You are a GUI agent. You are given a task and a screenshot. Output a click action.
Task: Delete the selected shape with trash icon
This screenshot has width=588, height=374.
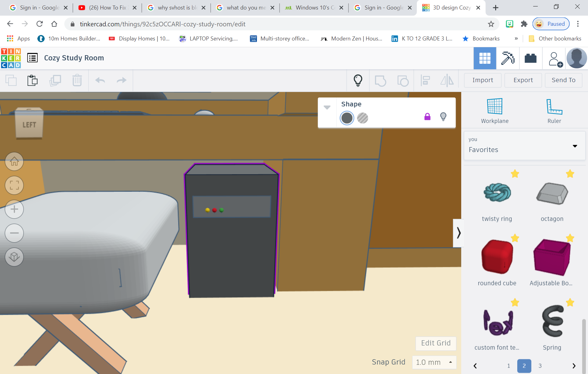click(77, 80)
